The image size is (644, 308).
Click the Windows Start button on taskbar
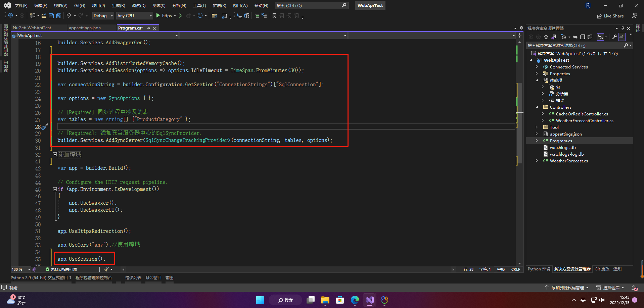pos(260,300)
